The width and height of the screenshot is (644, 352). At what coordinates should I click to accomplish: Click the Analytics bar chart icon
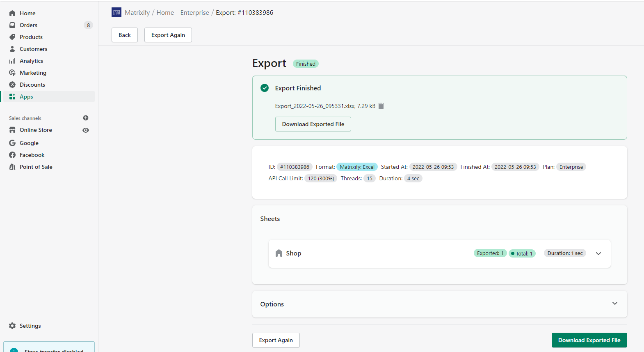[x=12, y=61]
